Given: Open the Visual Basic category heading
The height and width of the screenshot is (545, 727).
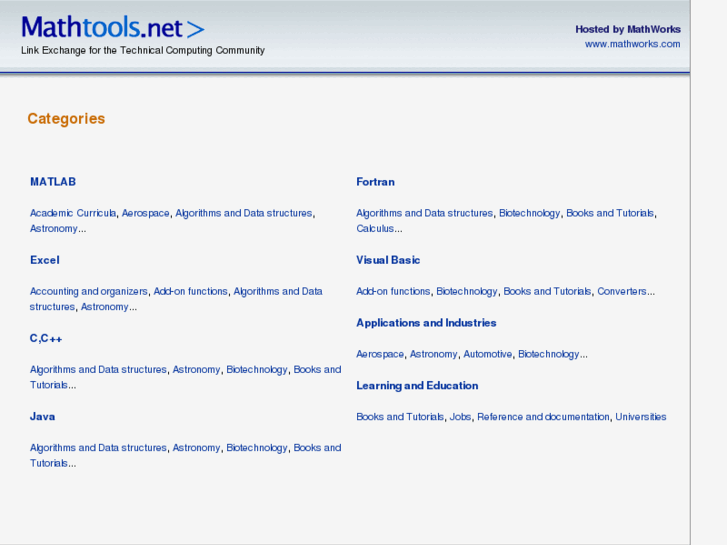Looking at the screenshot, I should point(388,260).
